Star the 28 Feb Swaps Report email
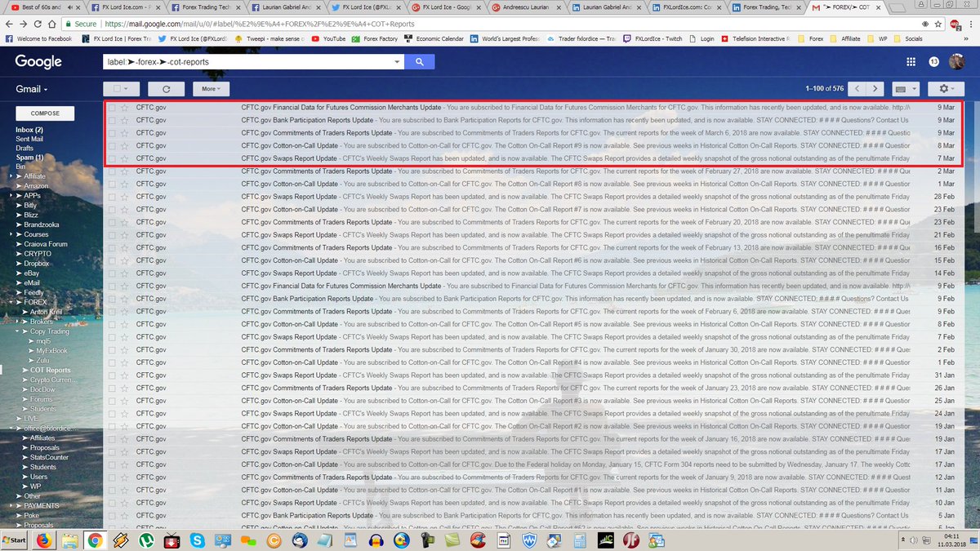 (x=124, y=197)
